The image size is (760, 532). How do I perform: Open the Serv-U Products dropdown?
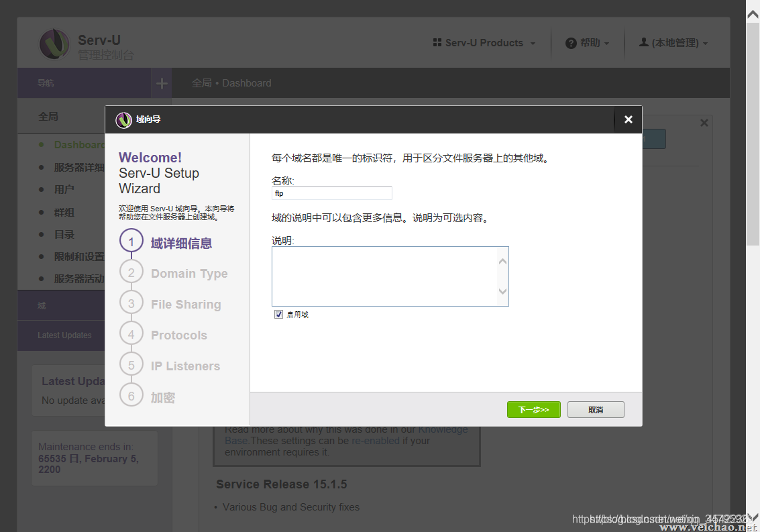point(484,43)
